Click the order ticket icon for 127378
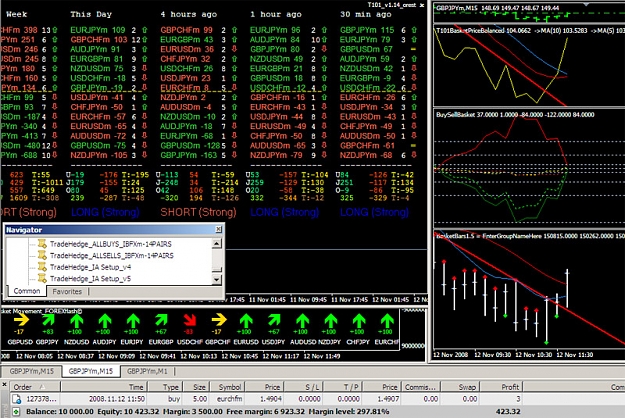The image size is (625, 418). tap(16, 399)
